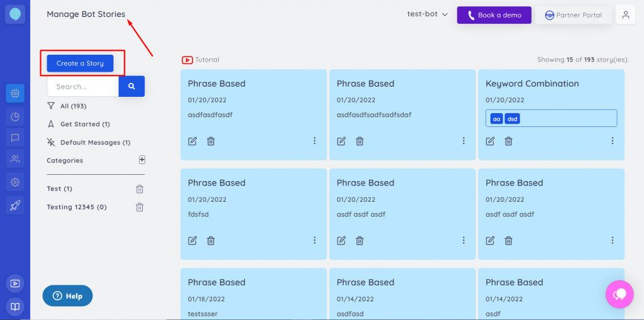Open the bot builder sidebar icon
Viewport: 644px width, 320px height.
[x=15, y=94]
